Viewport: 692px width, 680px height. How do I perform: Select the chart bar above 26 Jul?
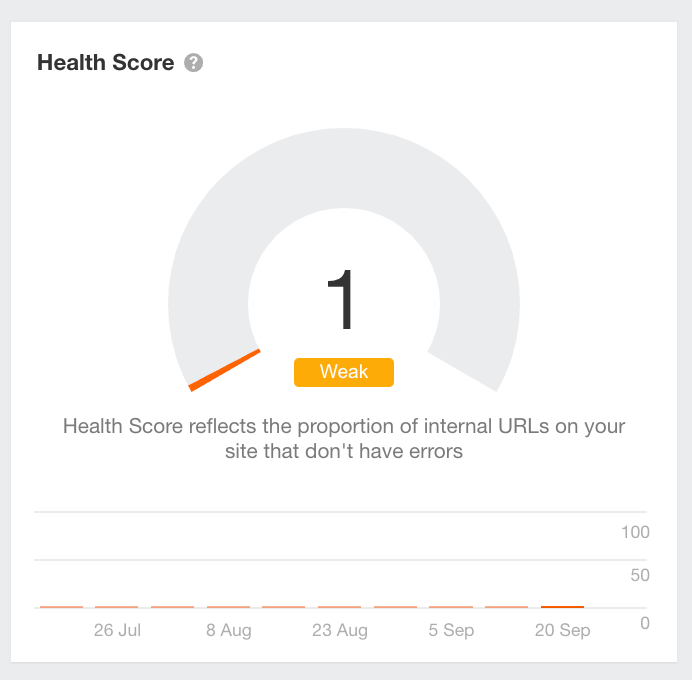point(117,607)
